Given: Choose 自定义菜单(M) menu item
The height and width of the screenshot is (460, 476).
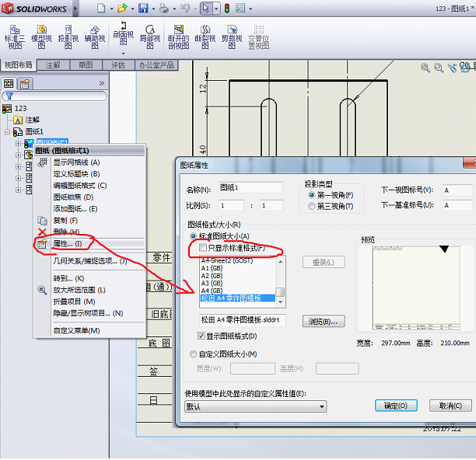Looking at the screenshot, I should pos(90,330).
